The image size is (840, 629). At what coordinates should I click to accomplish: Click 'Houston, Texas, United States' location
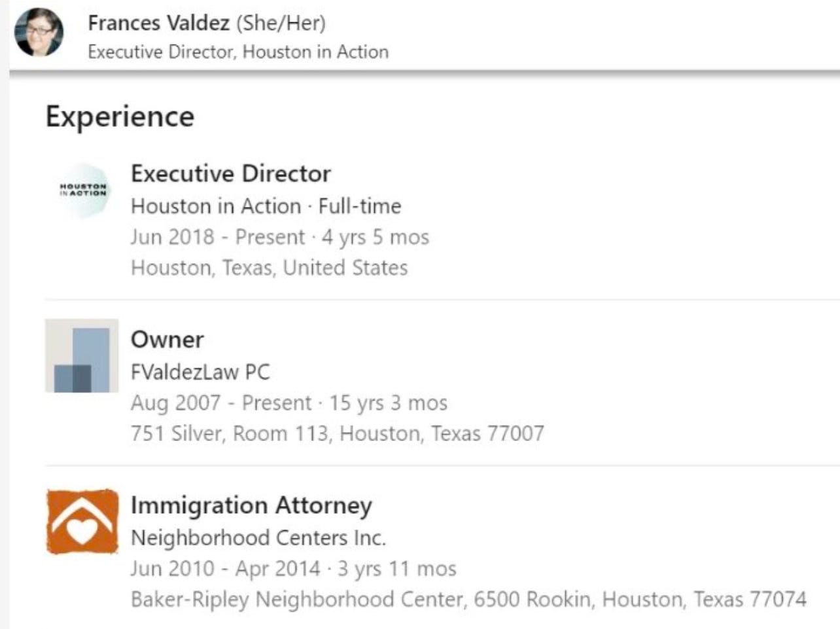pos(270,268)
